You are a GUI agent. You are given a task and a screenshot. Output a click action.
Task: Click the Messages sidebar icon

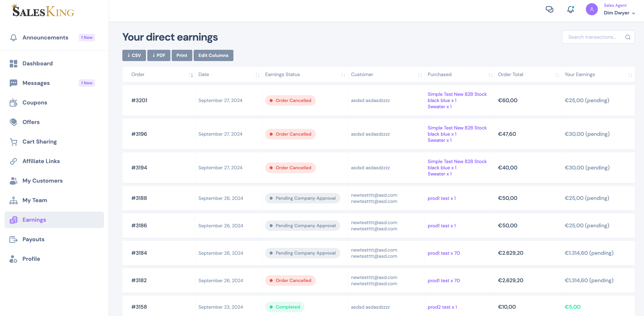(x=14, y=83)
